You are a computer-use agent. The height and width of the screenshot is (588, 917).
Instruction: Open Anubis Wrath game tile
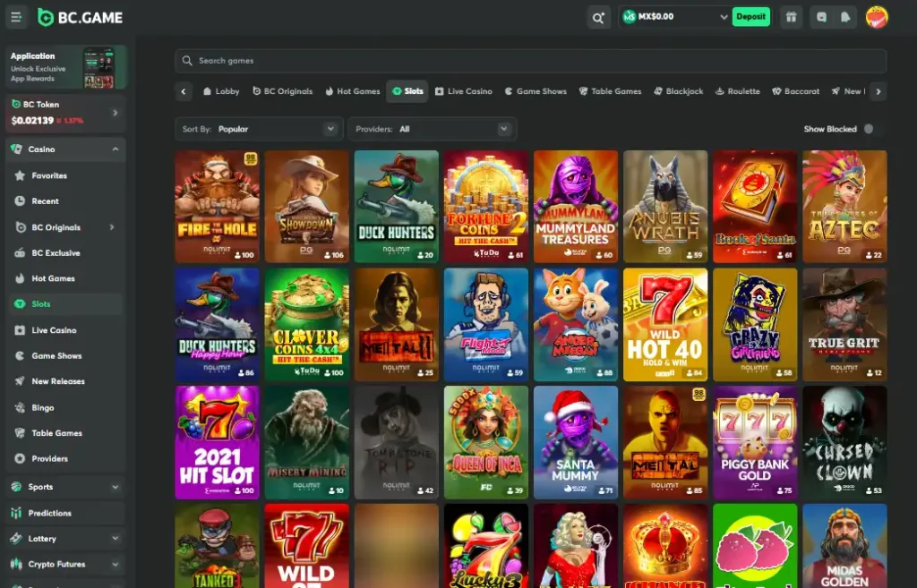665,207
